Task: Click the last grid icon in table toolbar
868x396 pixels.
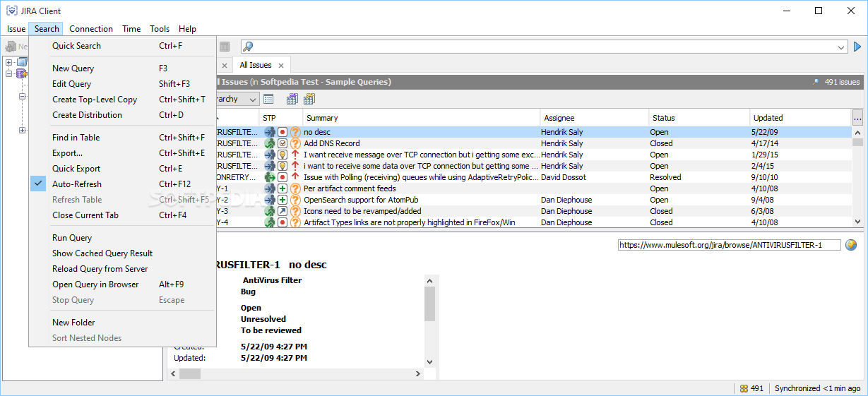Action: 309,99
